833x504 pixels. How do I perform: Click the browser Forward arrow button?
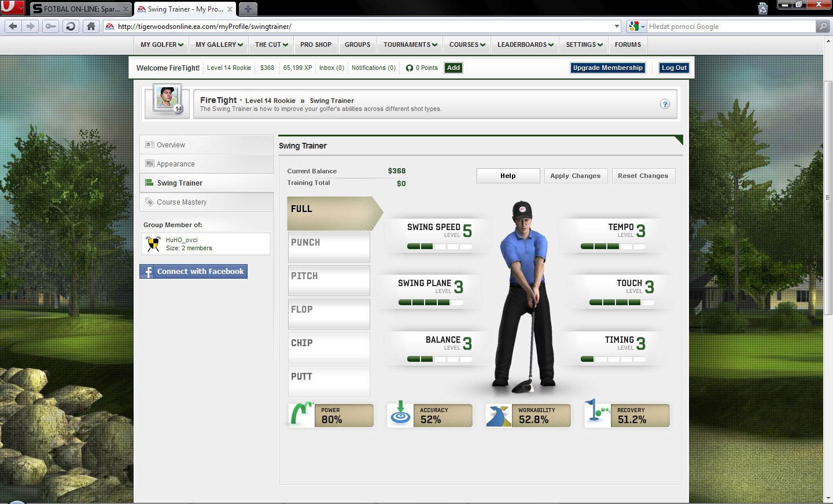pyautogui.click(x=31, y=26)
